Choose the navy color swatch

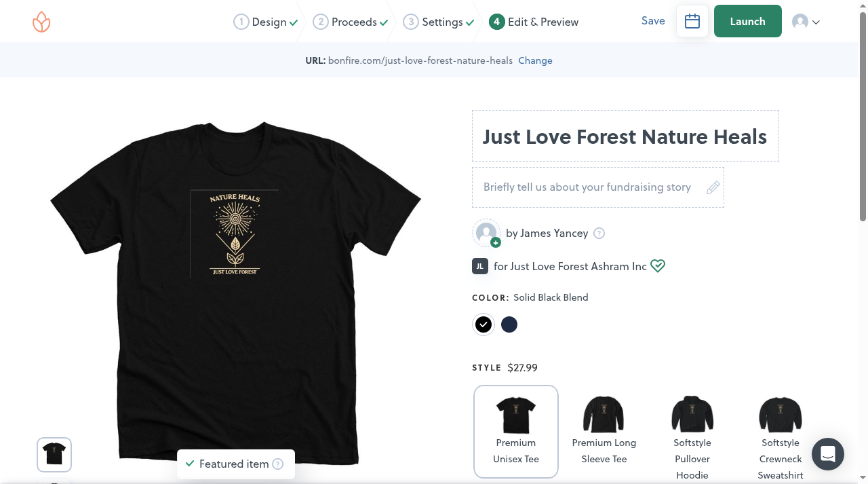(509, 324)
